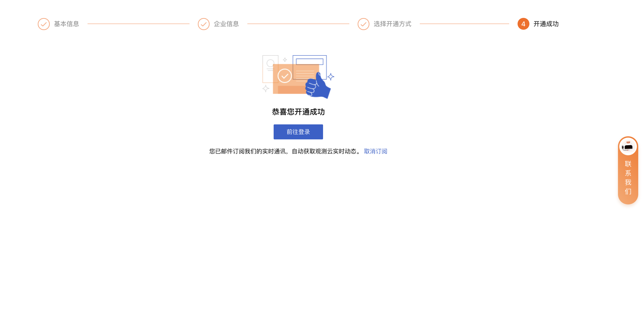
Task: Click the email subscription notice text
Action: tap(285, 151)
